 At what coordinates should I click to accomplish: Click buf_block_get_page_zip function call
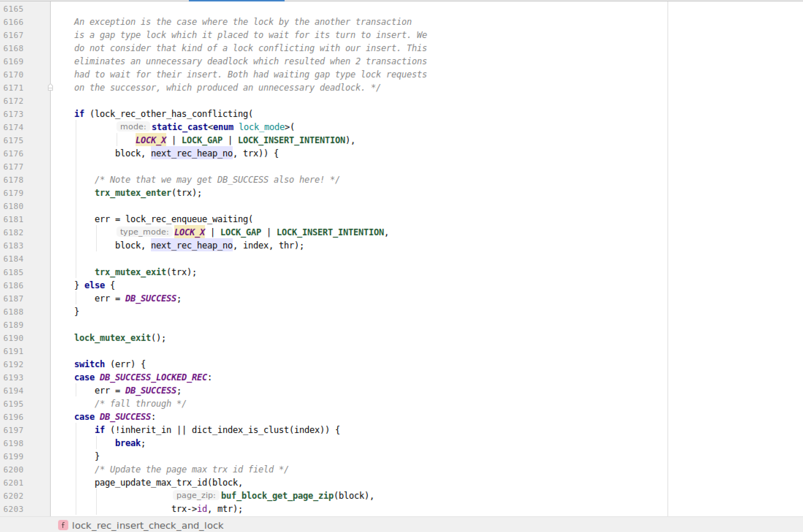(x=277, y=496)
